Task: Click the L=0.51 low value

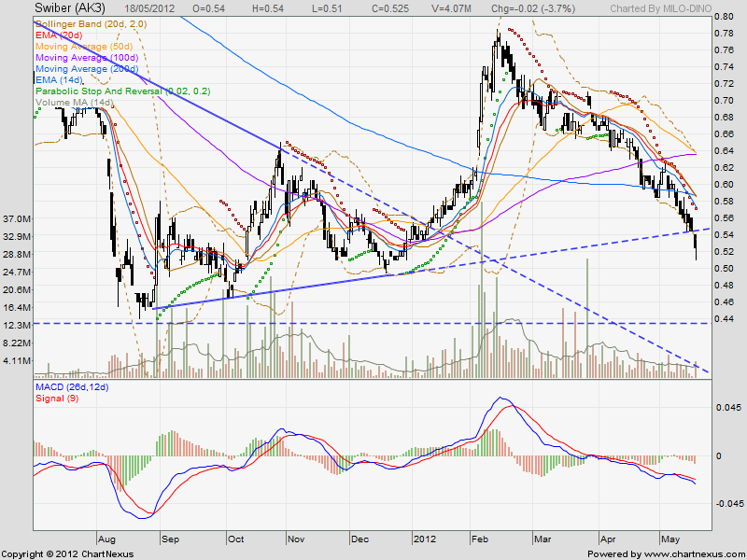Action: [327, 8]
